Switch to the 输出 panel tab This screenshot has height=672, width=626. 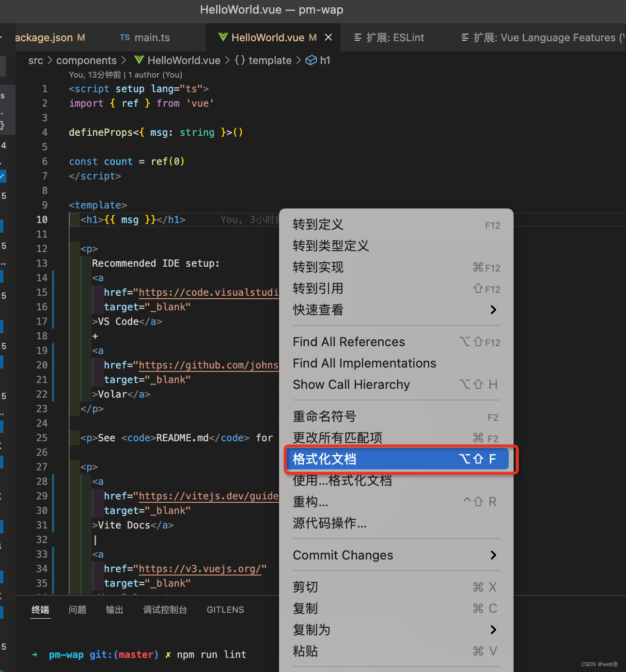(x=115, y=610)
